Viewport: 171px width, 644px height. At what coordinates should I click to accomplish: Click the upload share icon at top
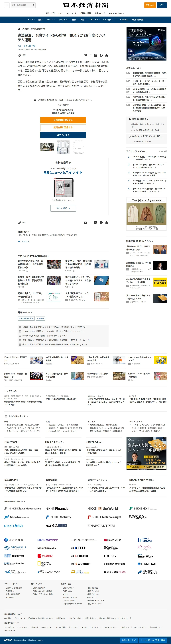[x=107, y=55]
